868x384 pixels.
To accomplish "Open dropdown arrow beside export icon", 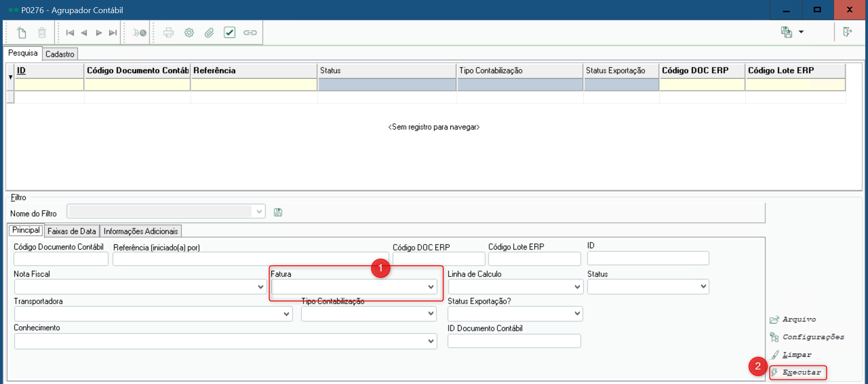I will pyautogui.click(x=801, y=32).
